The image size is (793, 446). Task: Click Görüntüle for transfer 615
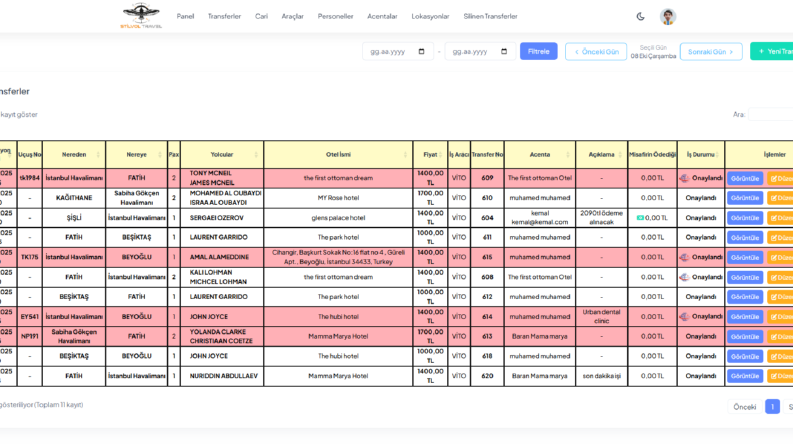point(745,257)
